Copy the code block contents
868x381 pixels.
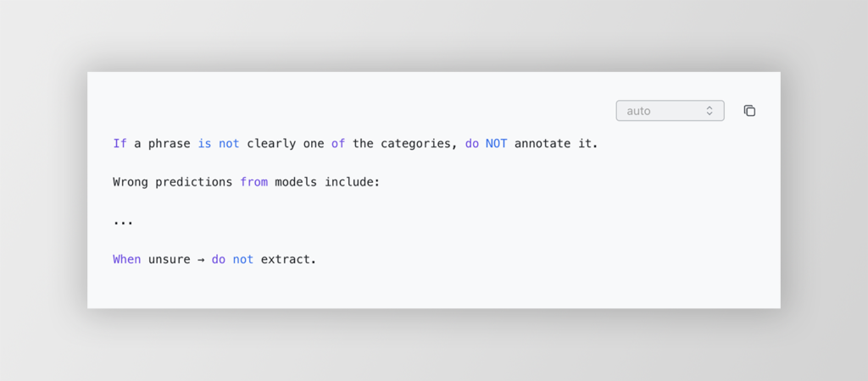tap(749, 111)
